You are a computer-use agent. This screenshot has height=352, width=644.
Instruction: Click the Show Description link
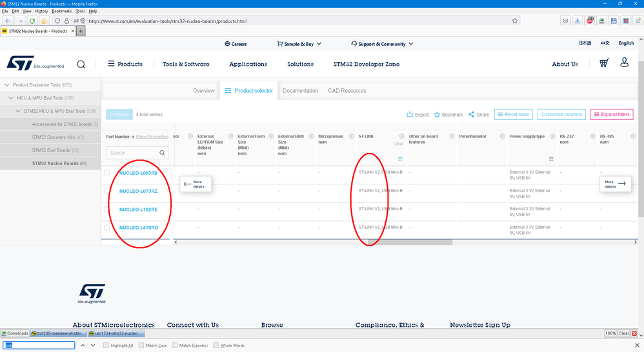pos(152,137)
